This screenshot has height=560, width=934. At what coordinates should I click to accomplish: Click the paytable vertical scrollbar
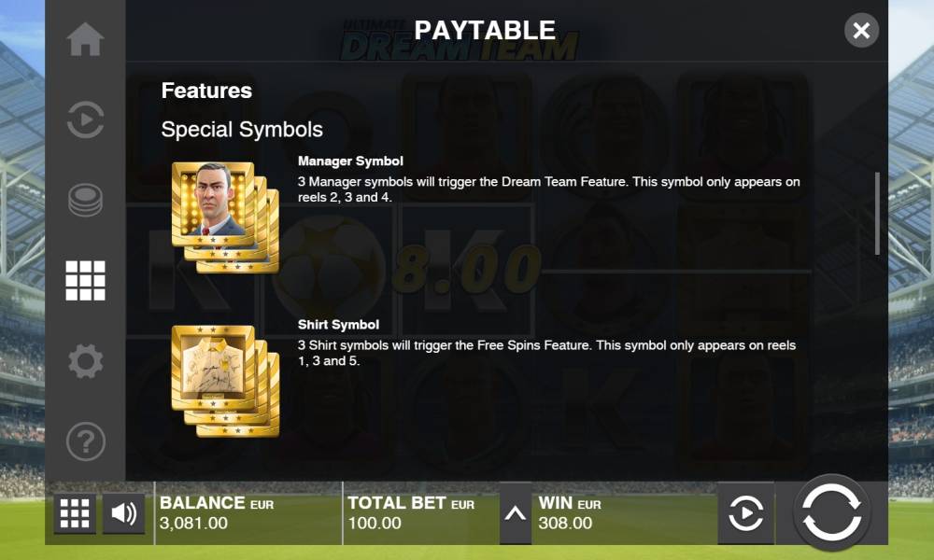pos(877,213)
